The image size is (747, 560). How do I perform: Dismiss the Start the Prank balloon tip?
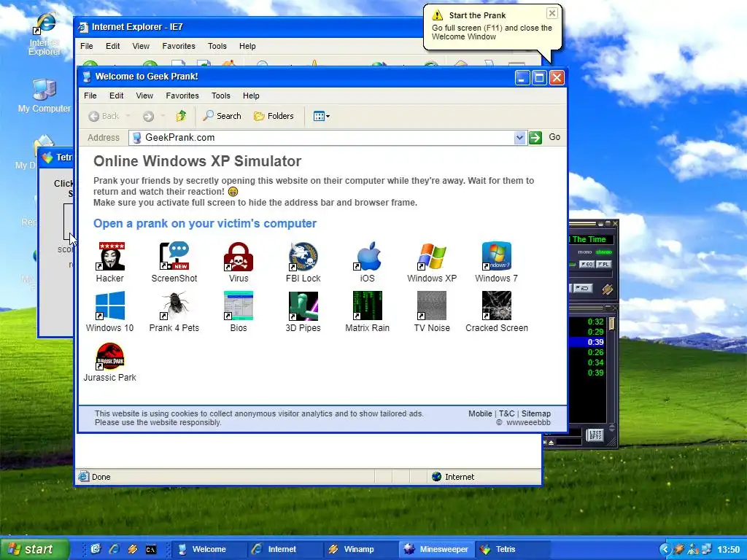pos(551,13)
